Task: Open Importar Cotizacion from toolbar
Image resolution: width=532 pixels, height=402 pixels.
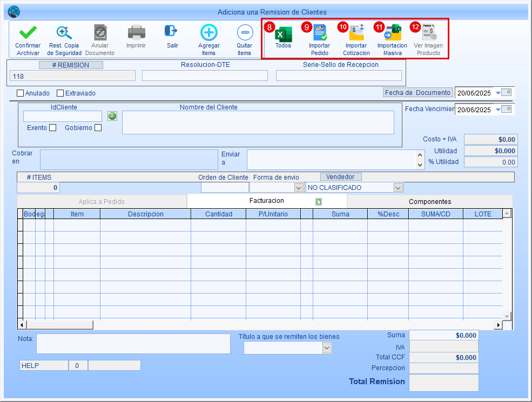Action: tap(356, 35)
